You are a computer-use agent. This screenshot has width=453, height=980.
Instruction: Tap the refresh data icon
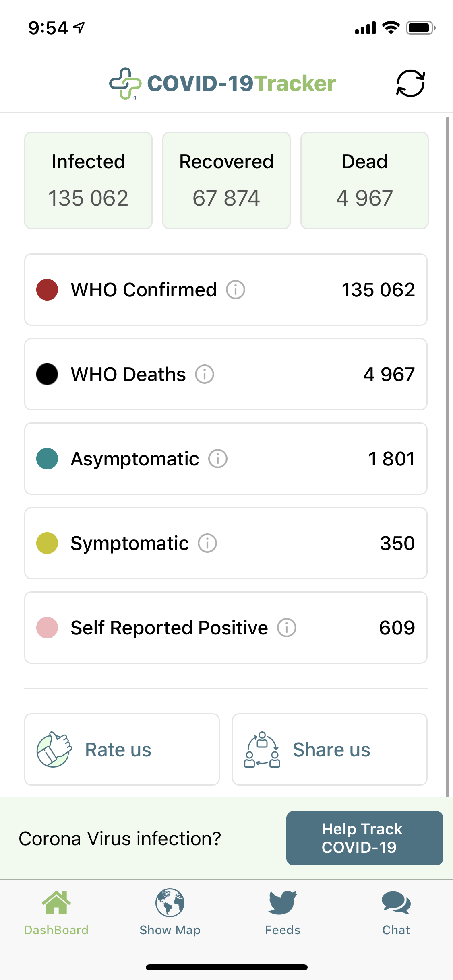410,84
